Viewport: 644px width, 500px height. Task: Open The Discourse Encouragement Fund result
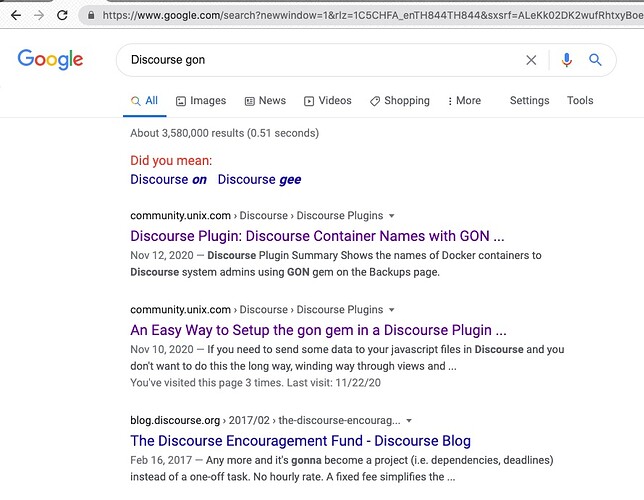[x=300, y=441]
